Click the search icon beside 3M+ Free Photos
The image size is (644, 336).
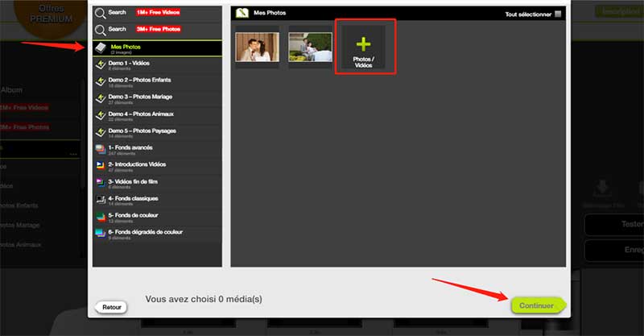(x=99, y=29)
